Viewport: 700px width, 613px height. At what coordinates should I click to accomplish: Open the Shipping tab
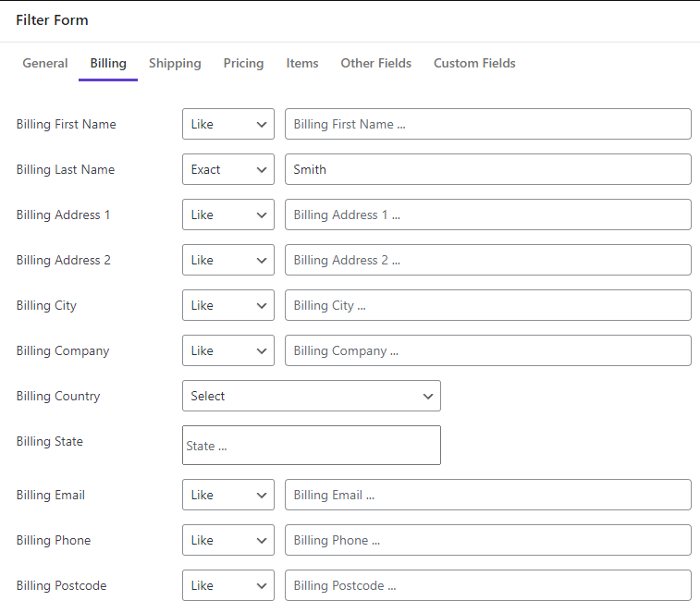pyautogui.click(x=175, y=64)
